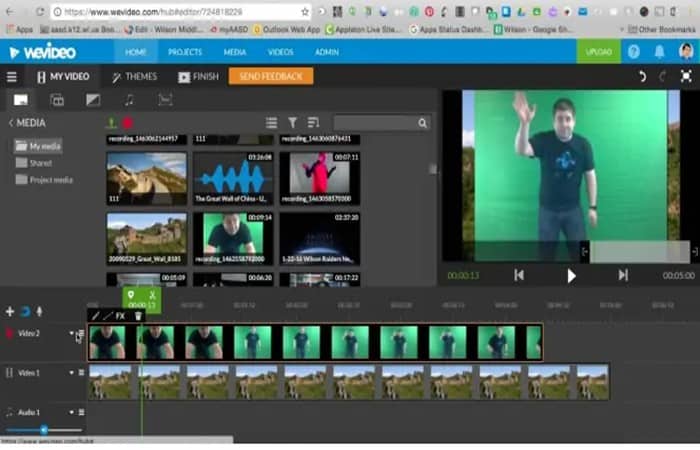The height and width of the screenshot is (450, 700).
Task: Delete the selected clip with trash
Action: (138, 316)
